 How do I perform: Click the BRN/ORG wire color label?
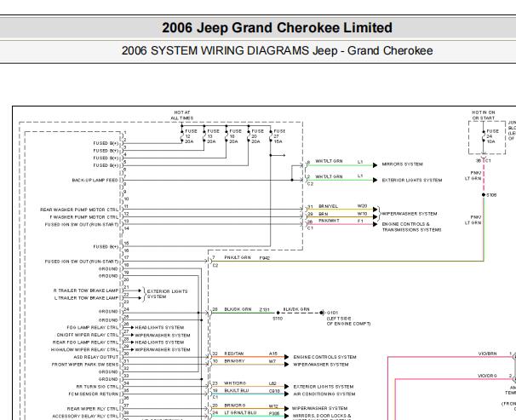point(235,406)
